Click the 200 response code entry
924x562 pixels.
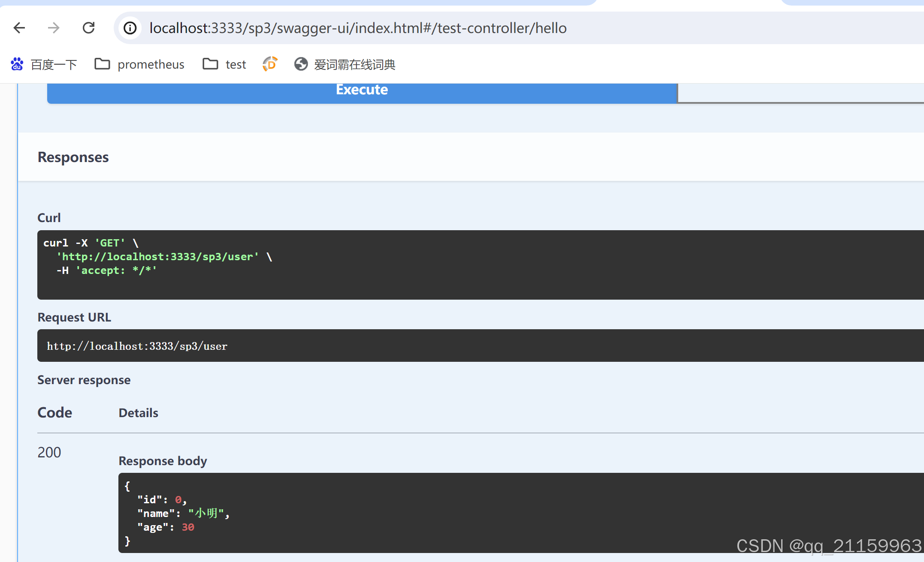(x=49, y=452)
